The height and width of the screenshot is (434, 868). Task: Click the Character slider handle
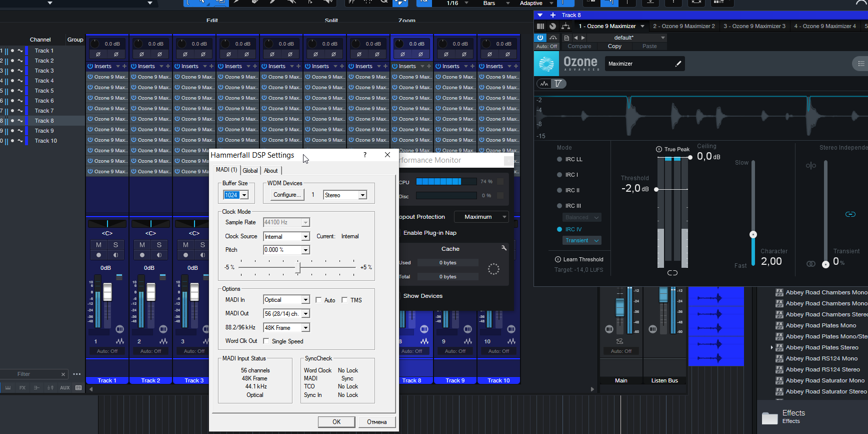(x=753, y=234)
